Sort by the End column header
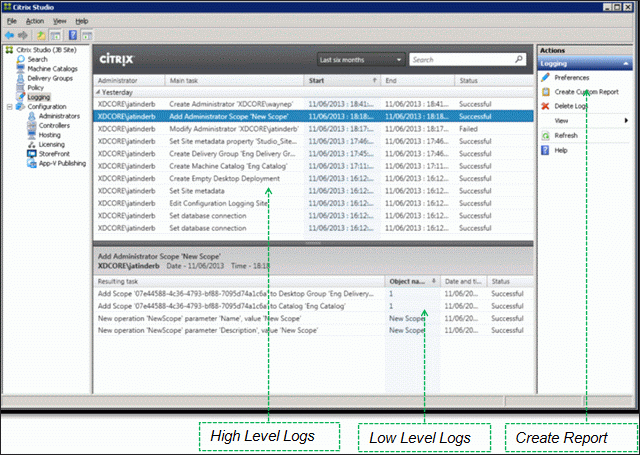The image size is (640, 455). (x=418, y=80)
